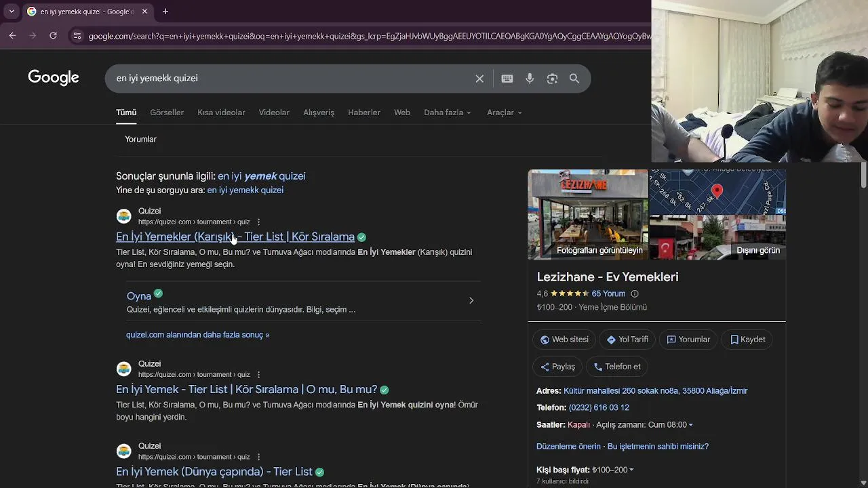Screen dimensions: 868x488
Task: Close the Google search browser tab
Action: click(144, 12)
